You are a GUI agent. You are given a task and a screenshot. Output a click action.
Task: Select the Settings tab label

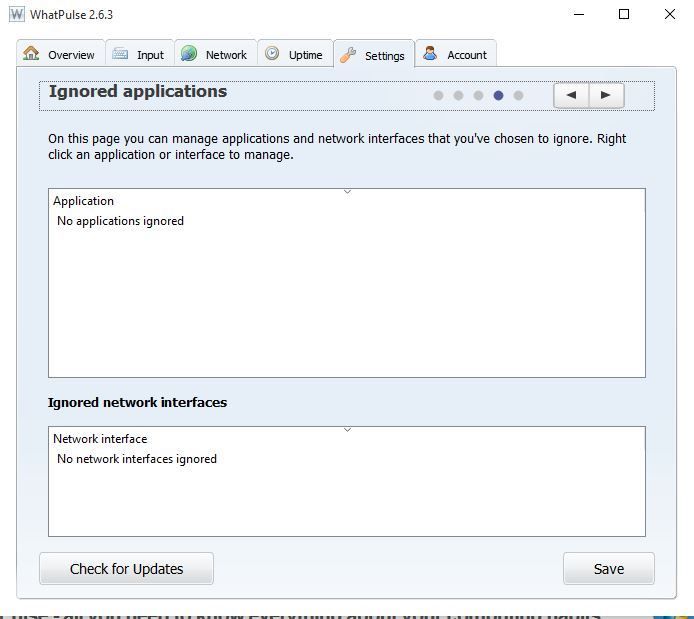(x=385, y=56)
